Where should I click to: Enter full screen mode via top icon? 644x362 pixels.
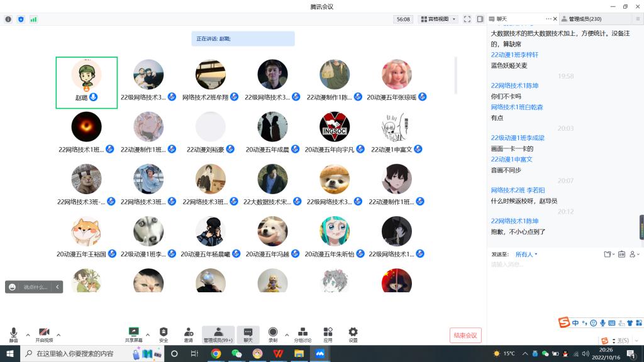tap(467, 19)
